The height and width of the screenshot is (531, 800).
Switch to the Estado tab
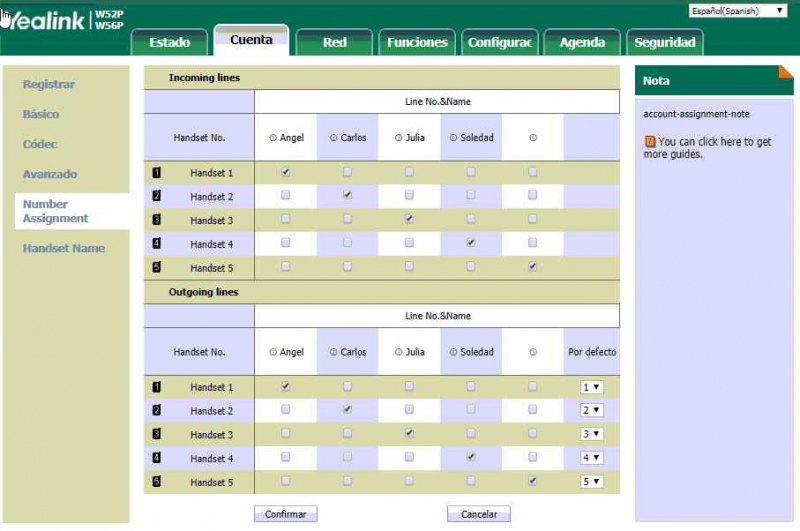(x=169, y=42)
